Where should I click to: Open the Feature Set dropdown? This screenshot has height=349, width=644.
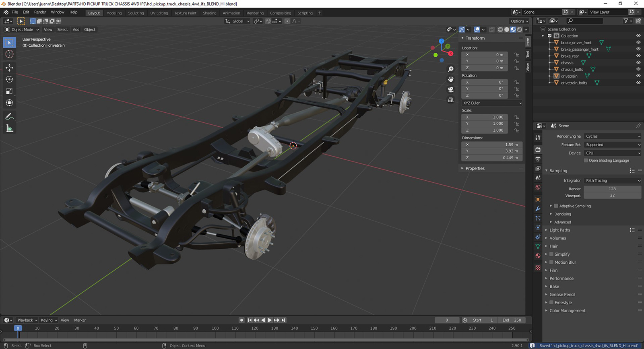coord(613,145)
